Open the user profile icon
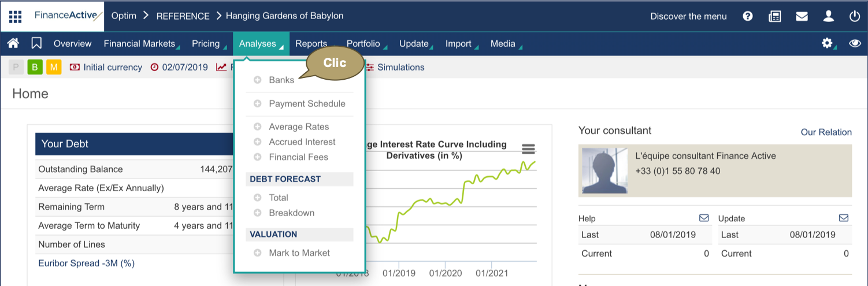This screenshot has width=868, height=286. point(829,16)
